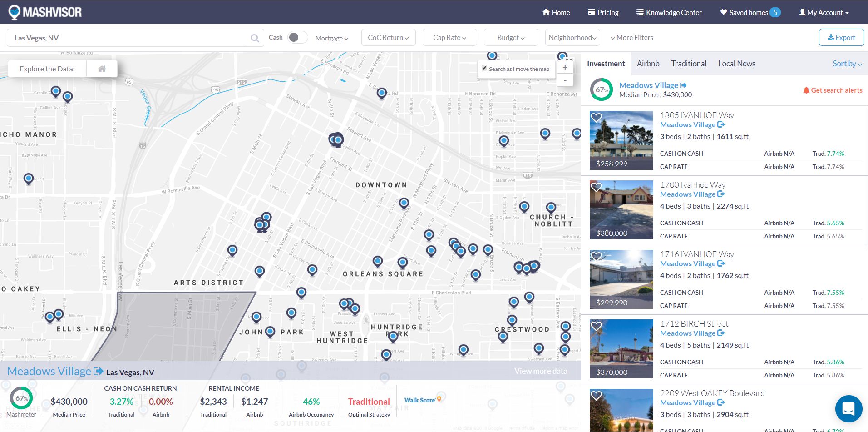This screenshot has width=868, height=432.
Task: Go to Home in the top navigation
Action: coord(556,12)
